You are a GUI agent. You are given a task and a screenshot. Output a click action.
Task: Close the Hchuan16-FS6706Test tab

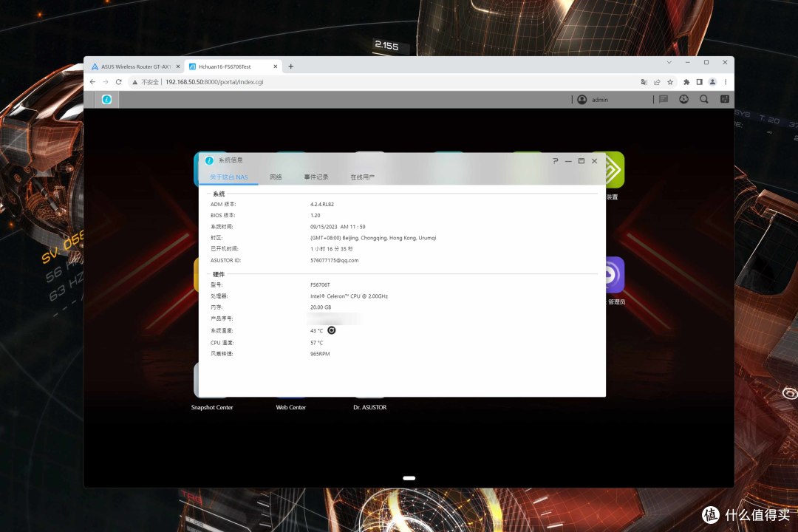coord(276,66)
